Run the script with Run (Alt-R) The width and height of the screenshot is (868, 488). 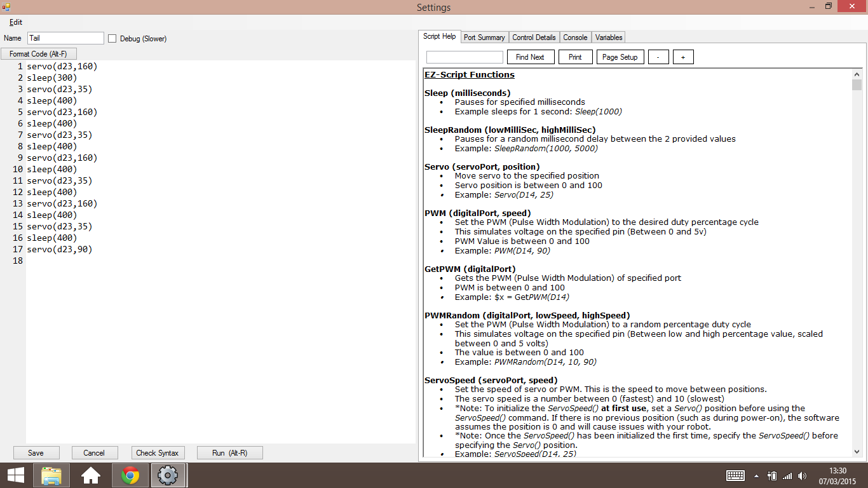(x=229, y=452)
